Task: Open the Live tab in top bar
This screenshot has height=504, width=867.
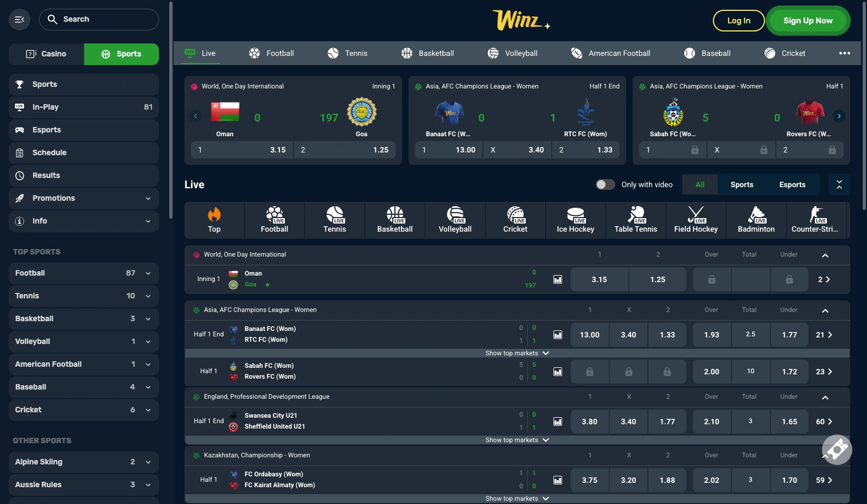Action: point(200,53)
